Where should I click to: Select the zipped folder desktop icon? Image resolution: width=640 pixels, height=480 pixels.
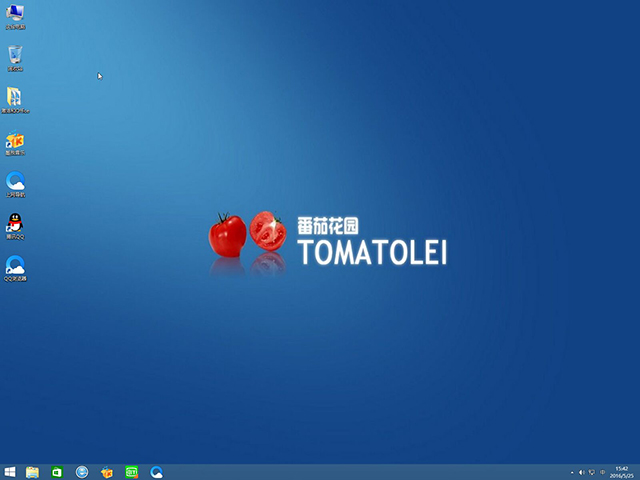(x=15, y=97)
